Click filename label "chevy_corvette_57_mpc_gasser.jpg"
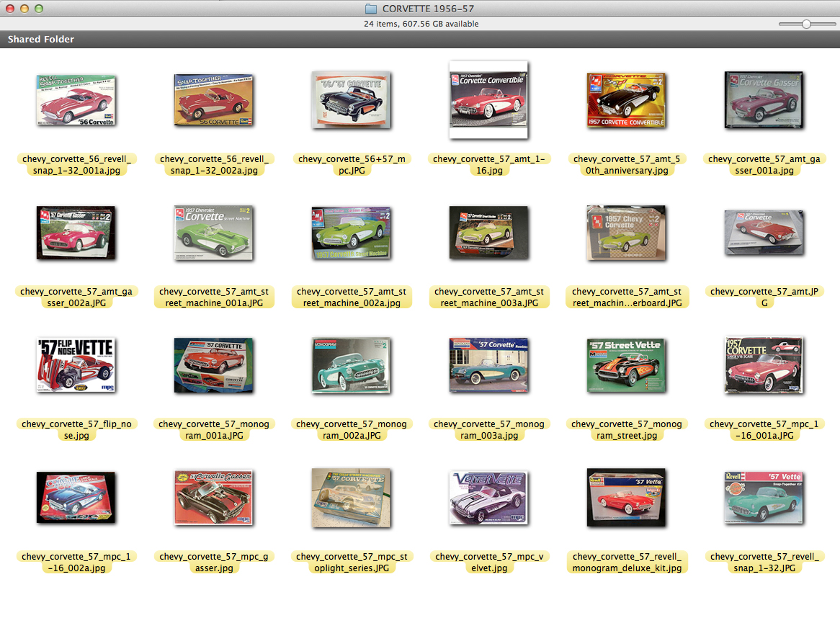This screenshot has width=840, height=618. coord(214,563)
